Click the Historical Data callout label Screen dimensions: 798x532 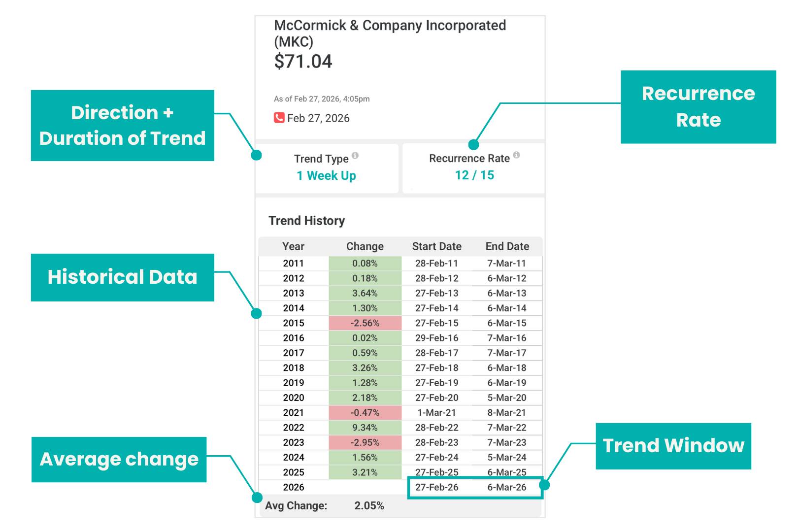coord(122,277)
